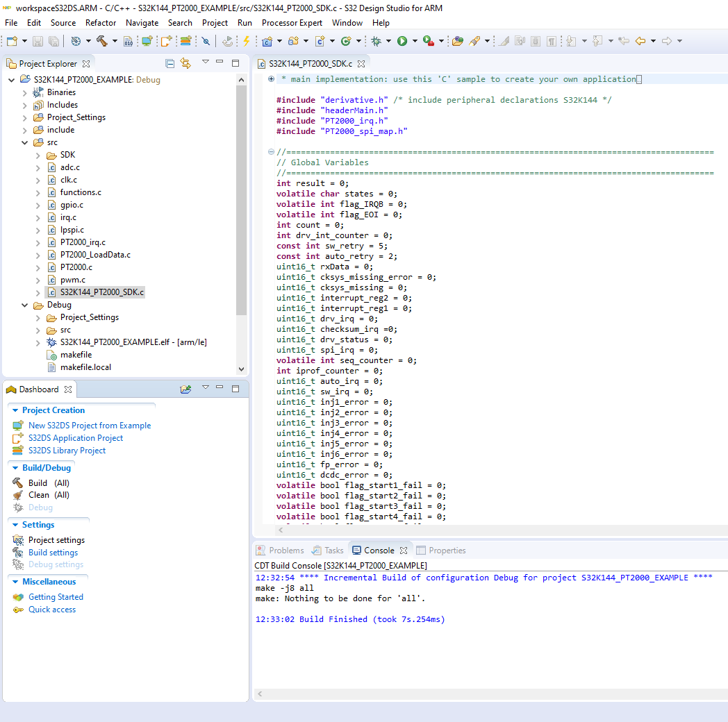Toggle Link with Editor in Project Explorer
The width and height of the screenshot is (728, 722).
coord(185,63)
